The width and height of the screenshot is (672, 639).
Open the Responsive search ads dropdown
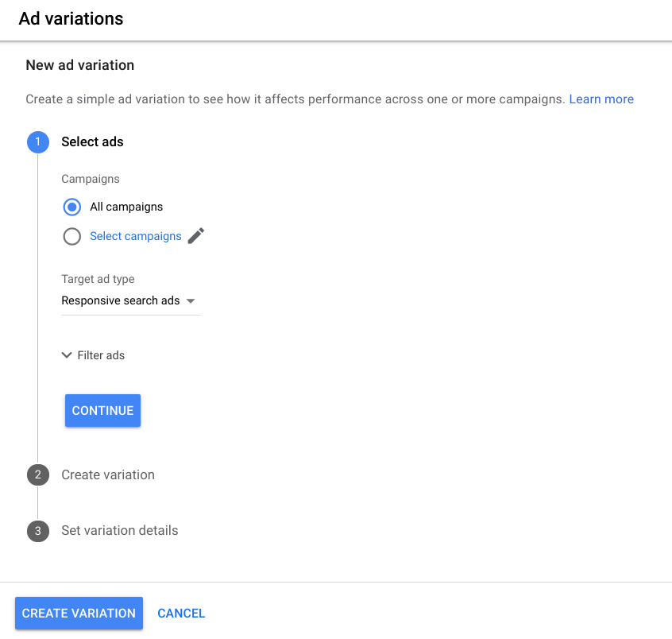pos(121,301)
